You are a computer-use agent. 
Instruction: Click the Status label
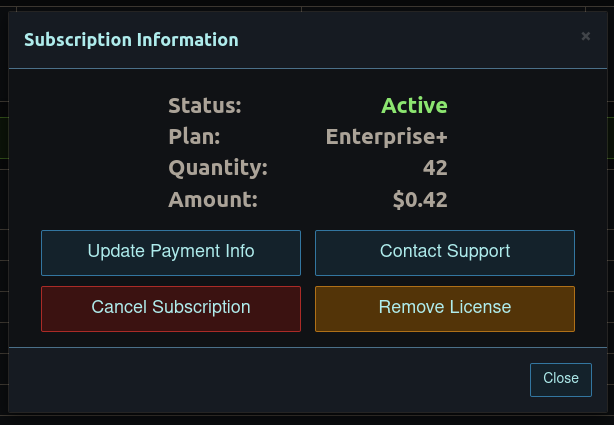pos(205,106)
